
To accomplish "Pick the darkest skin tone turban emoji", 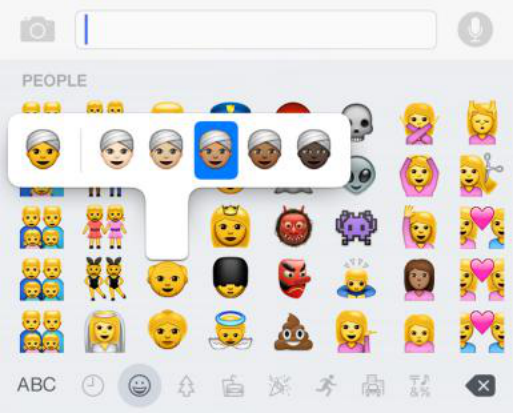I will tap(314, 149).
